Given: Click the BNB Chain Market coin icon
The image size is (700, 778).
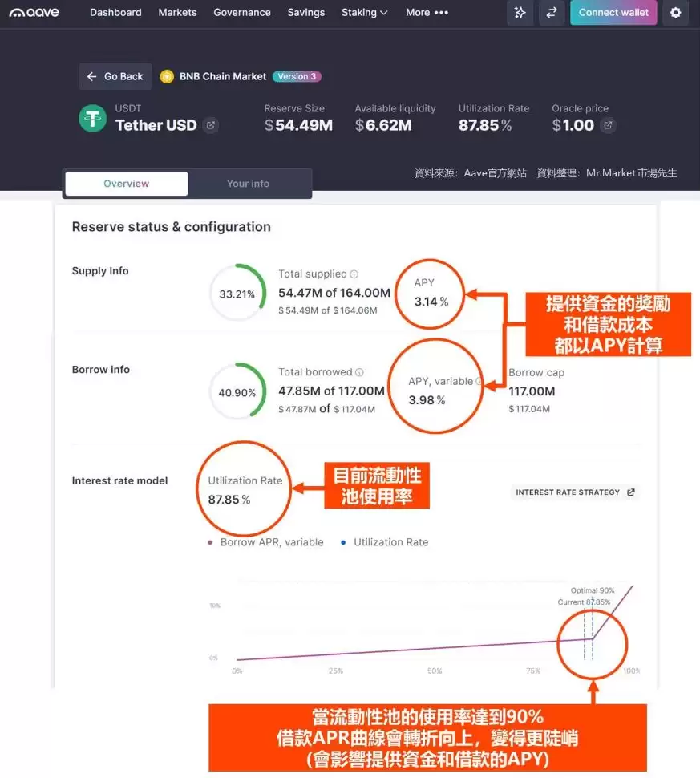Looking at the screenshot, I should coord(167,76).
